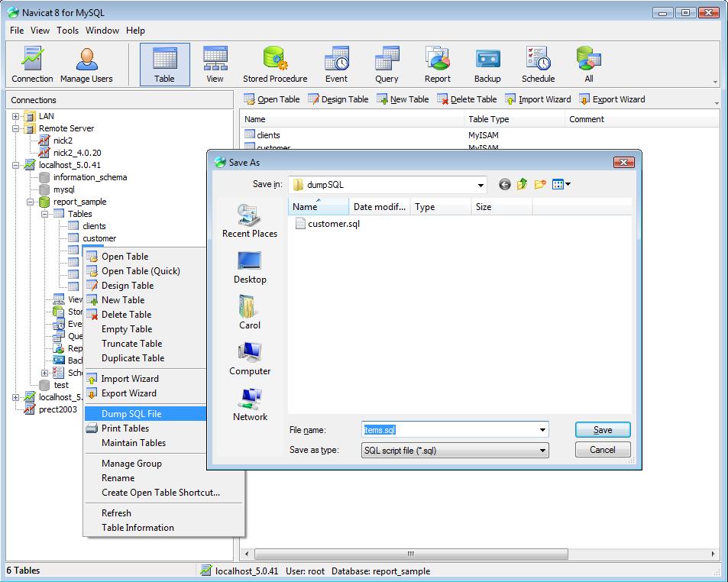
Task: Open the Help menu
Action: coord(135,31)
